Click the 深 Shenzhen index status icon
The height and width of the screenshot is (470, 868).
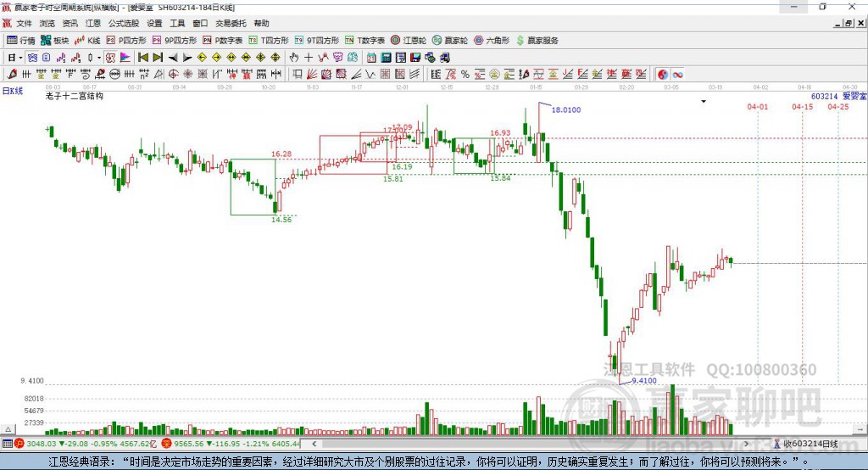coord(166,444)
